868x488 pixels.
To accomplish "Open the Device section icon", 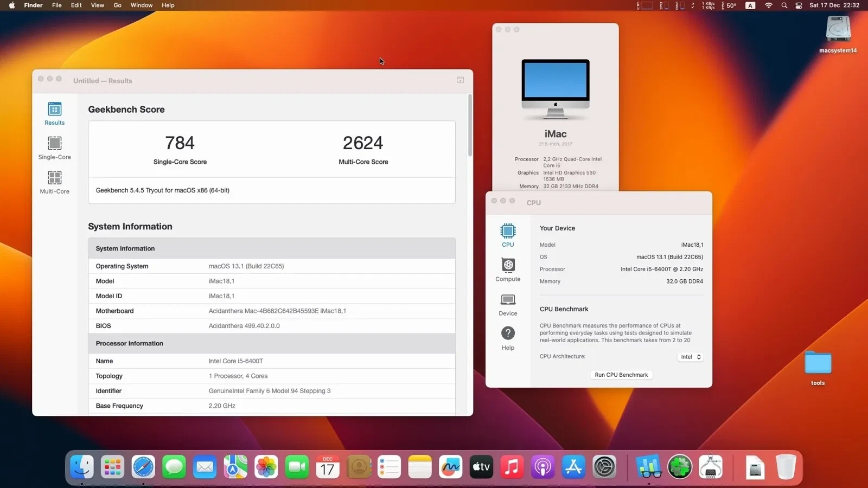I will [508, 304].
